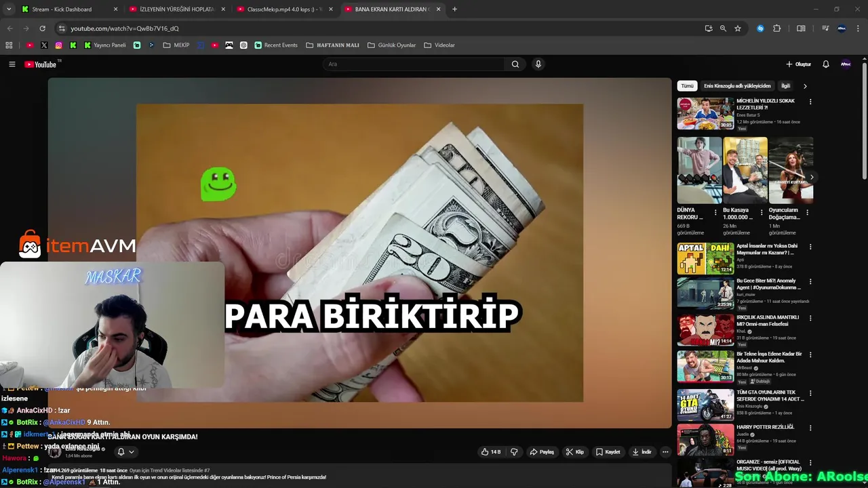
Task: Open apps grid in bookmarks bar
Action: pyautogui.click(x=9, y=45)
